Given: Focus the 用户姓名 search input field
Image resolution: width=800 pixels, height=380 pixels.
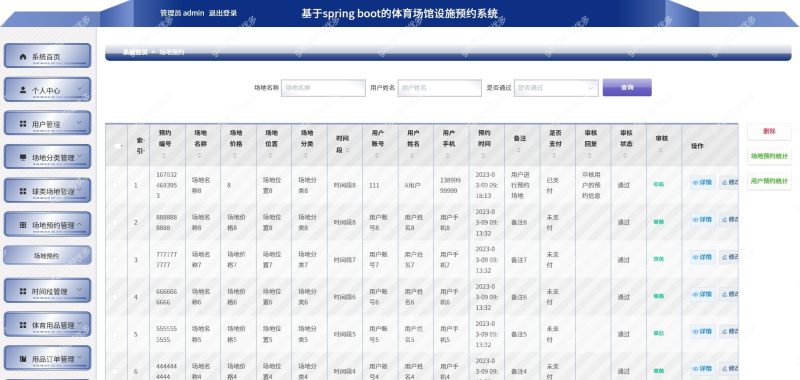Looking at the screenshot, I should pyautogui.click(x=439, y=88).
